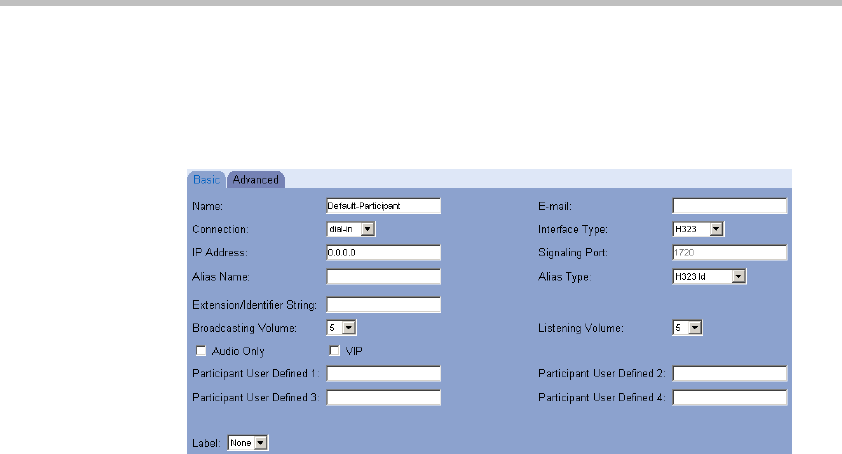The width and height of the screenshot is (842, 454).
Task: Click Participant User Defined 2 field
Action: [x=730, y=373]
